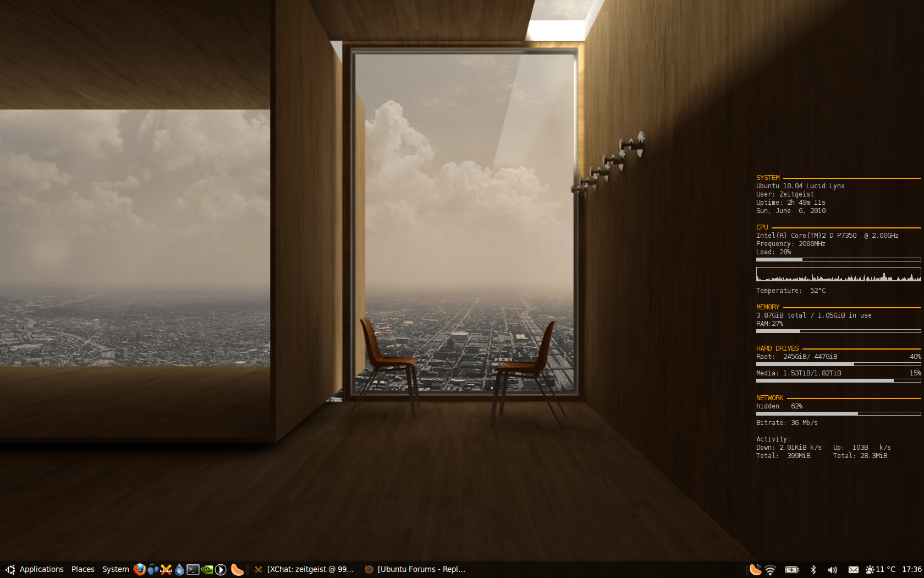Image resolution: width=924 pixels, height=578 pixels.
Task: Click the Media drive usage bar
Action: tap(838, 380)
